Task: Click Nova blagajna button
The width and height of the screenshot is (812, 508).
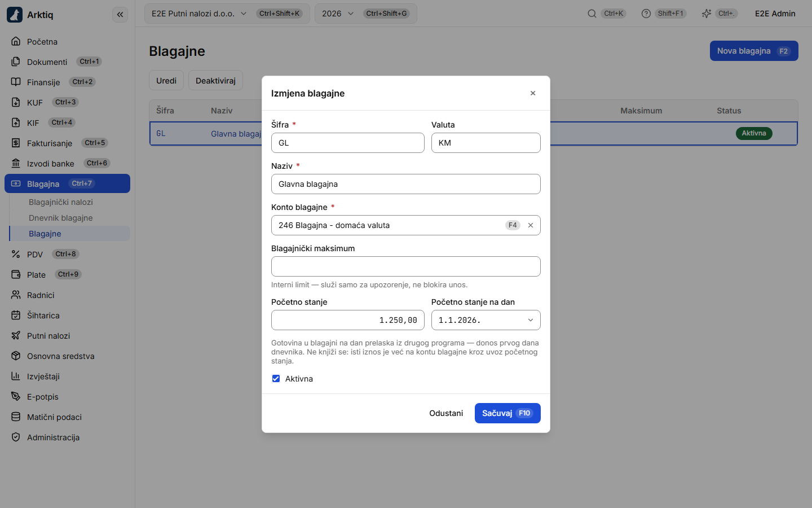Action: coord(754,51)
